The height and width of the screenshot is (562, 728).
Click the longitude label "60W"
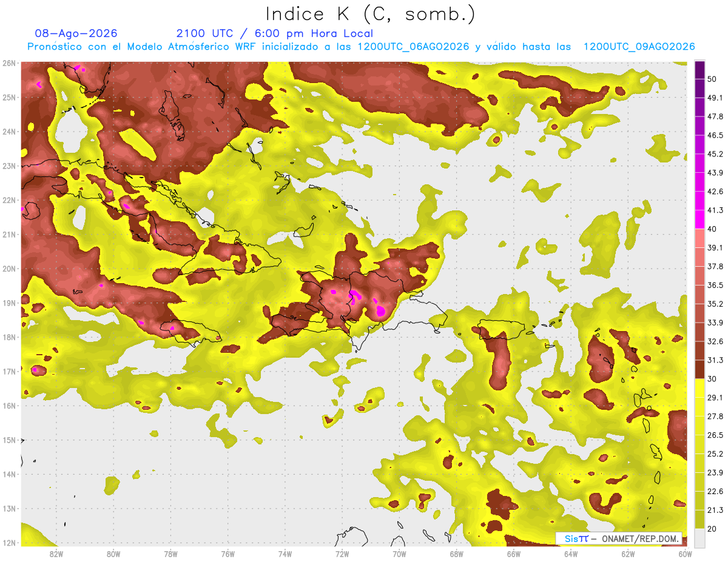coord(685,554)
